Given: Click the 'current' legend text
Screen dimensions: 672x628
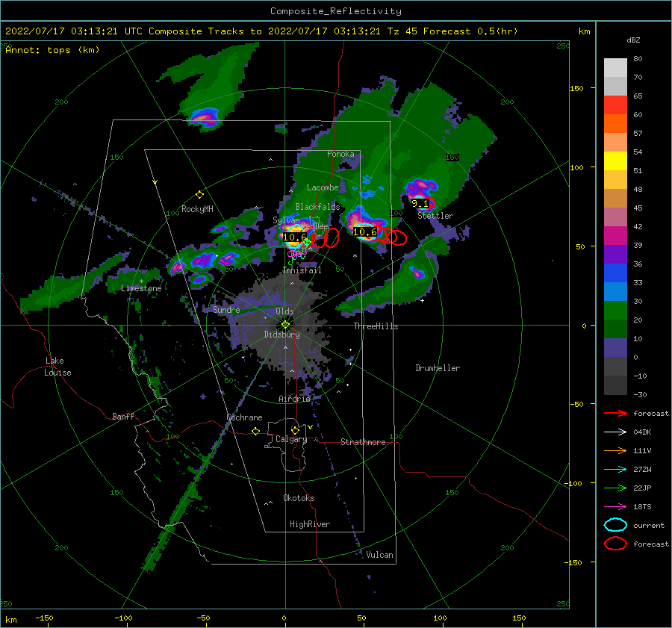Looking at the screenshot, I should point(649,525).
